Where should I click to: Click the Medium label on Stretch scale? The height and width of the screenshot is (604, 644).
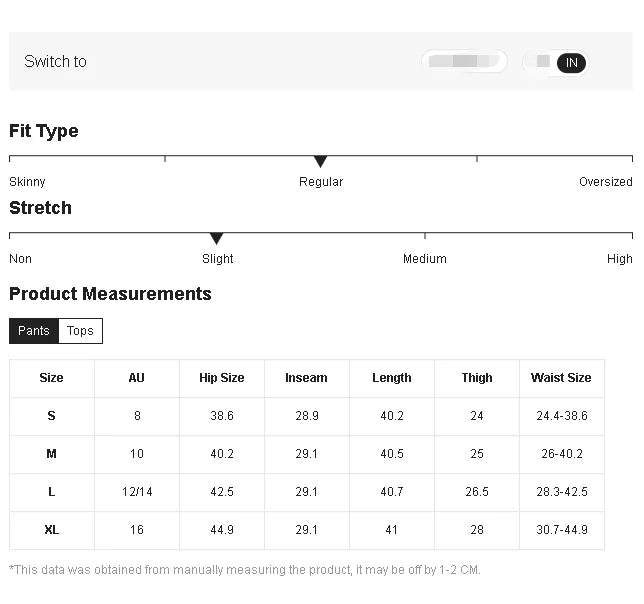pyautogui.click(x=424, y=259)
